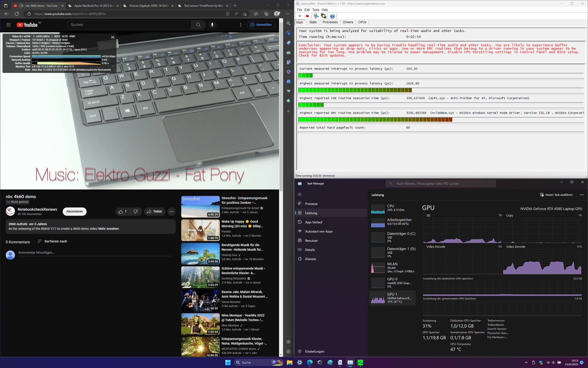This screenshot has width=588, height=368.
Task: Open the Tools menu in LatencyMon
Action: (315, 10)
